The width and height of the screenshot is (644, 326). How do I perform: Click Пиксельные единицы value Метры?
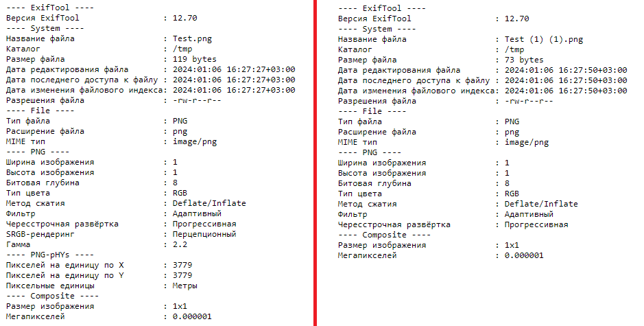[x=184, y=286]
